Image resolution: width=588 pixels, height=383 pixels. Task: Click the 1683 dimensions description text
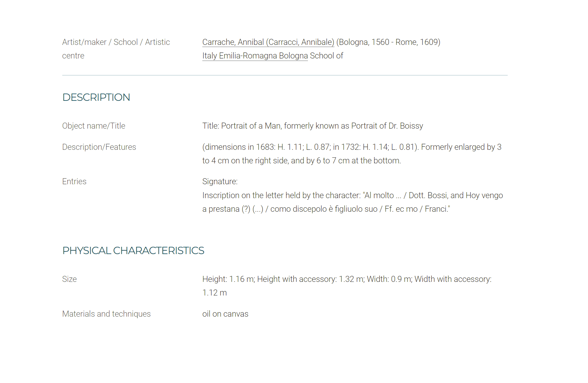352,147
